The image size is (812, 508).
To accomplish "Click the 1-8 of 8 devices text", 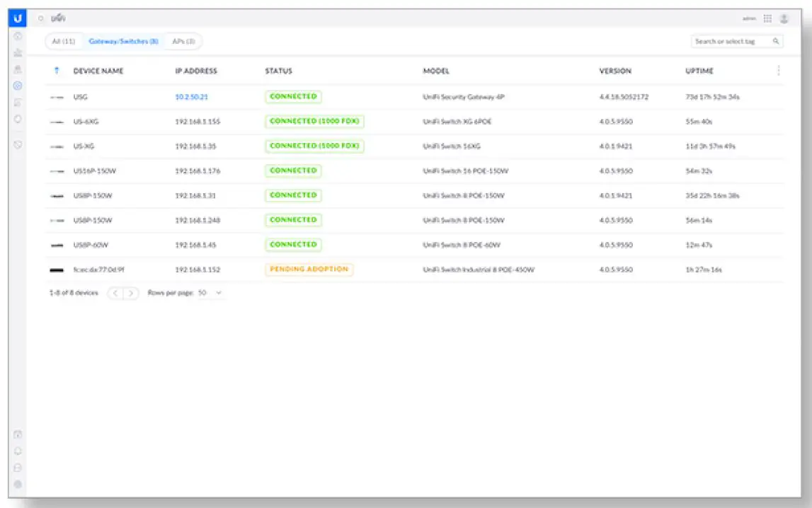I will click(x=74, y=293).
